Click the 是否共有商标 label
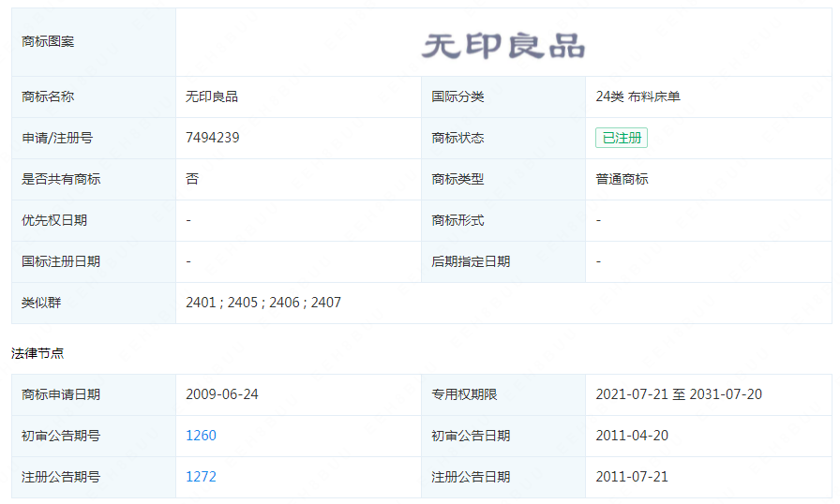The width and height of the screenshot is (840, 504). pos(61,179)
